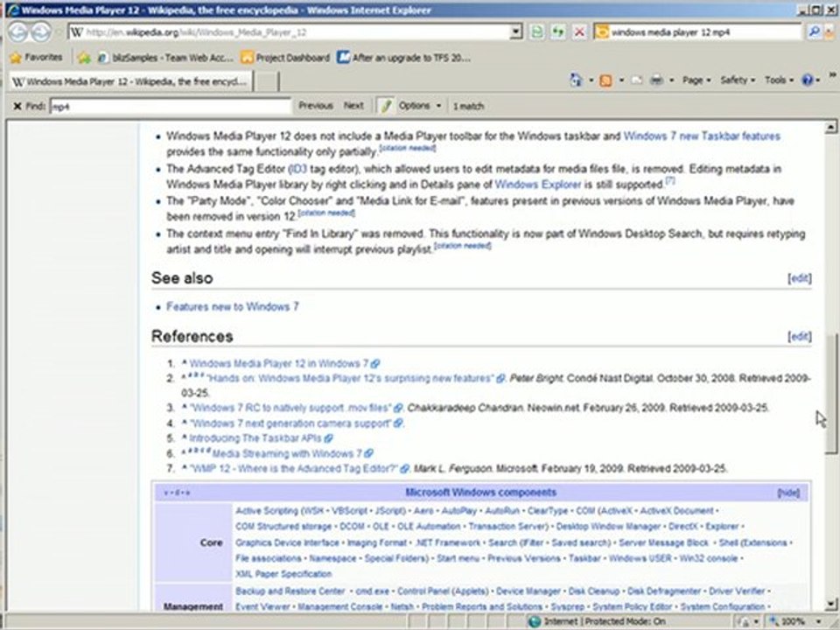Go forward with the Forward arrow

[x=41, y=32]
